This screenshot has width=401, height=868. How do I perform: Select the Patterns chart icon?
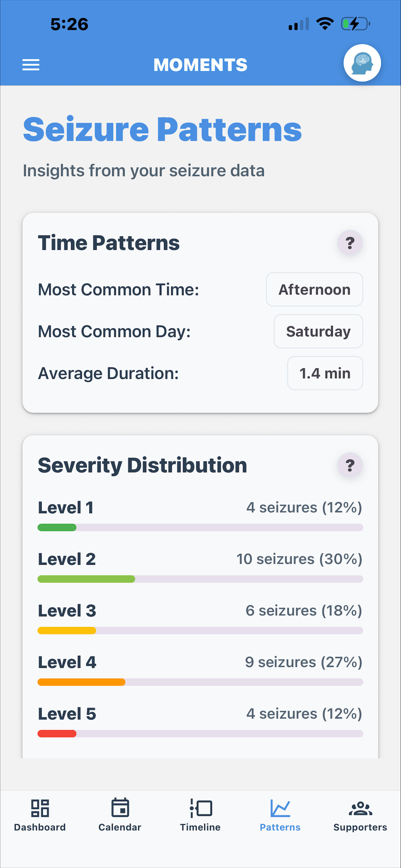[280, 808]
